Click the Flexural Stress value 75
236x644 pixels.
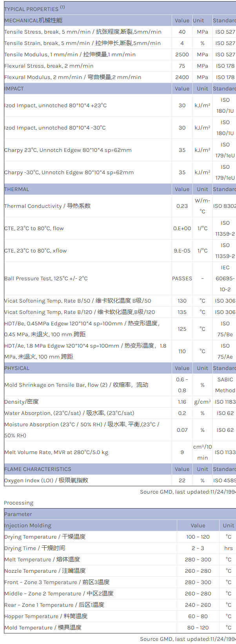[182, 66]
